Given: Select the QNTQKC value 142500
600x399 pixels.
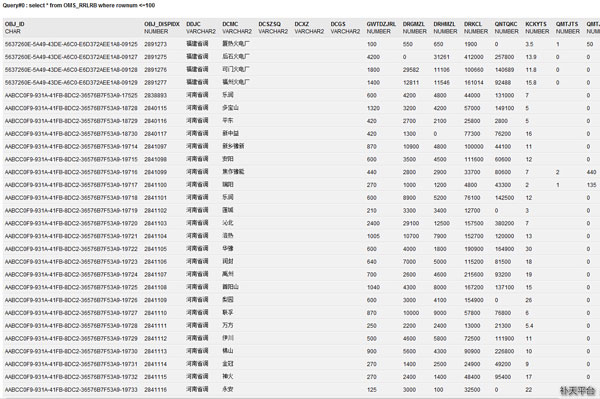Looking at the screenshot, I should click(504, 198).
